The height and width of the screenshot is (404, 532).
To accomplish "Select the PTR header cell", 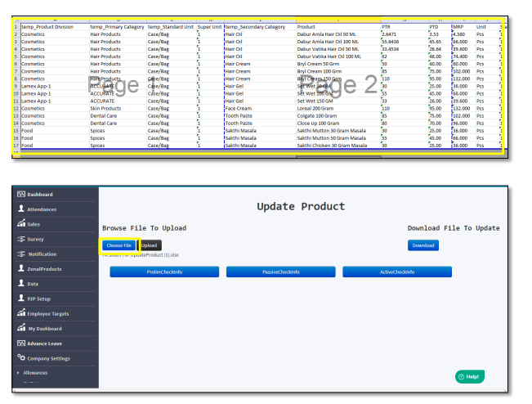I will pos(405,27).
